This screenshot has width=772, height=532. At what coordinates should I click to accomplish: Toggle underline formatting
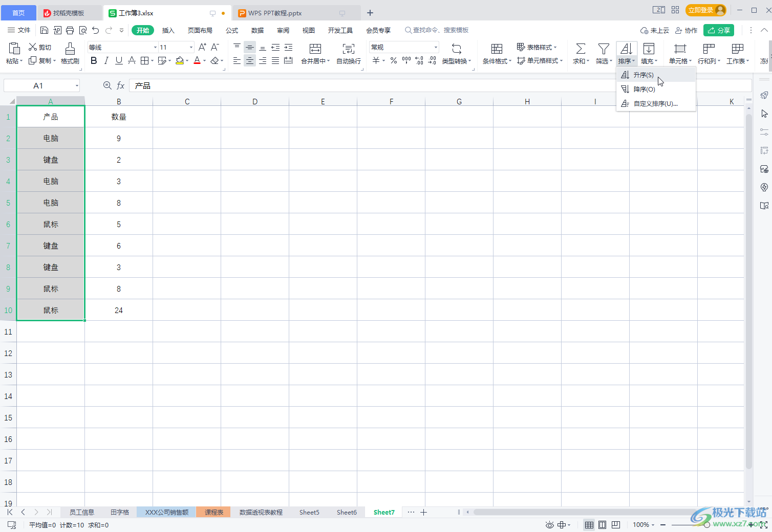click(x=119, y=61)
